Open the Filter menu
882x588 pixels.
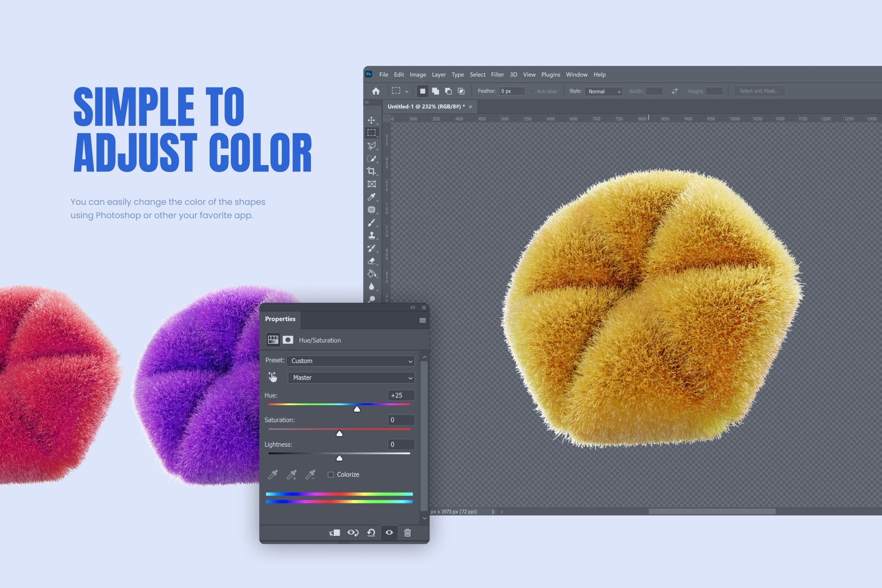(497, 74)
